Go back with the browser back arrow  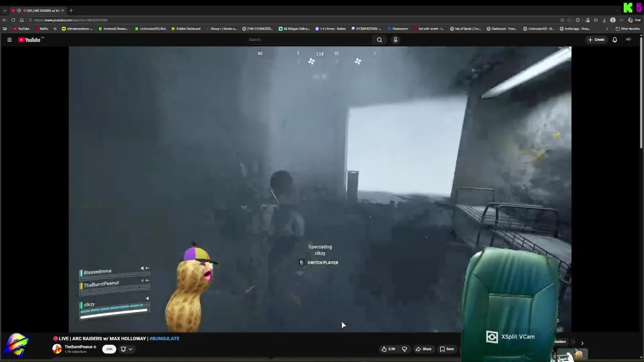pos(5,20)
